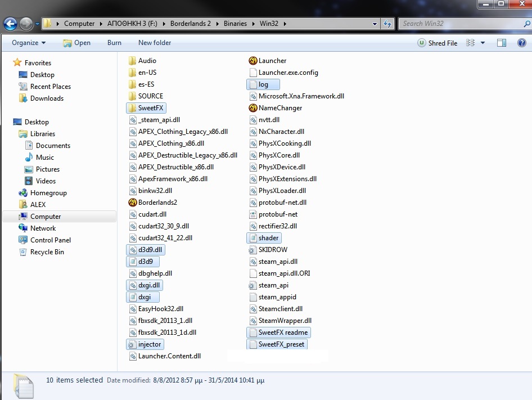Select the SweetFX_preset file icon
The image size is (532, 400).
click(253, 344)
